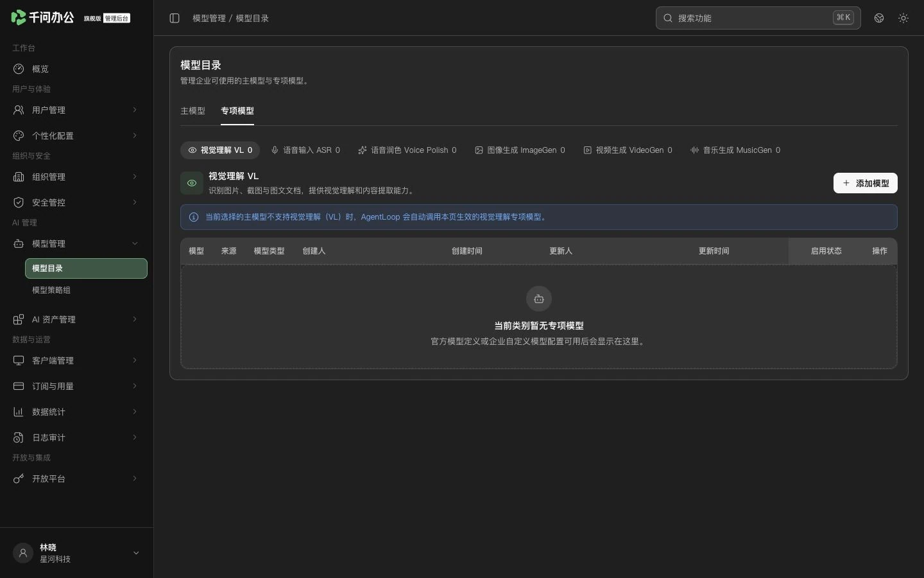Image resolution: width=924 pixels, height=578 pixels.
Task: Select the 视觉理解 VL category tab
Action: click(x=220, y=150)
